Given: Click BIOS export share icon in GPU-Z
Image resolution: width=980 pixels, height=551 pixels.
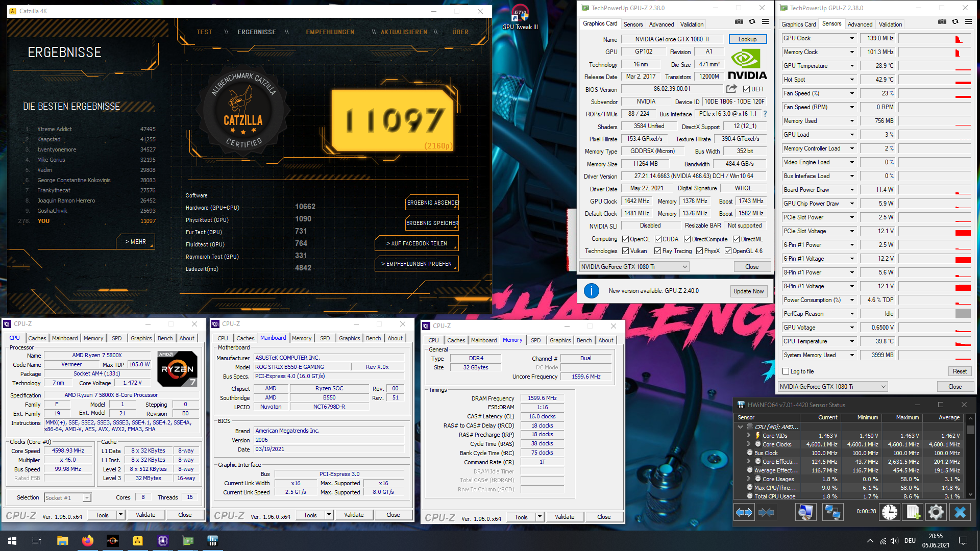Looking at the screenshot, I should [x=731, y=89].
